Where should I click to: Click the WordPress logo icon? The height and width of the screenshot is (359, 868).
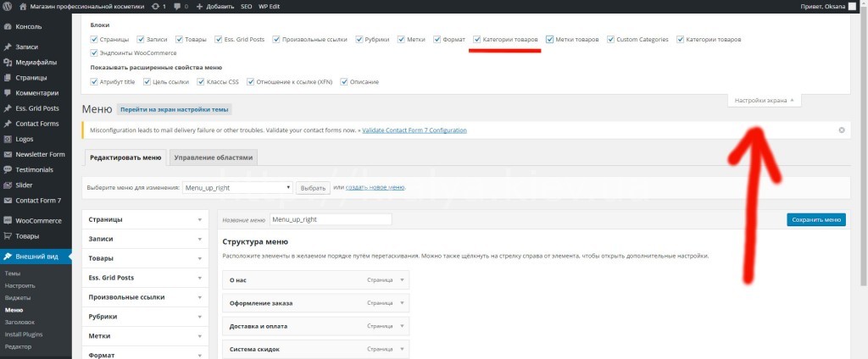tap(8, 7)
